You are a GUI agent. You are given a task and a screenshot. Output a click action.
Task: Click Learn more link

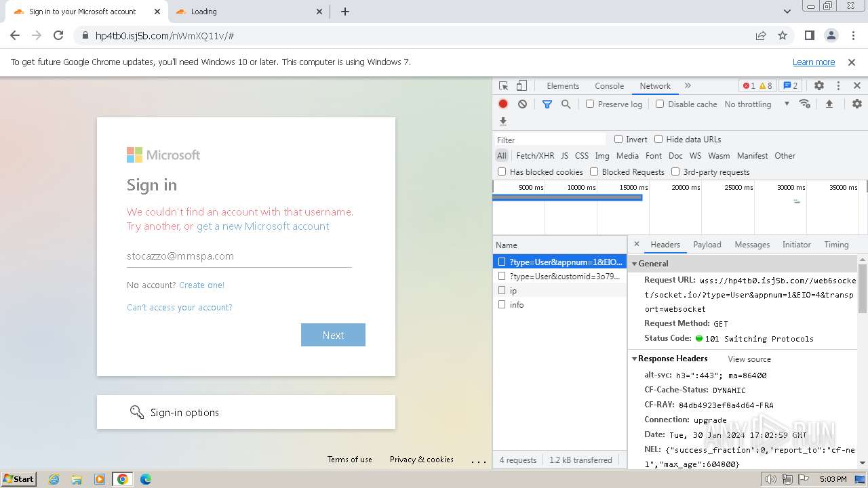point(814,62)
